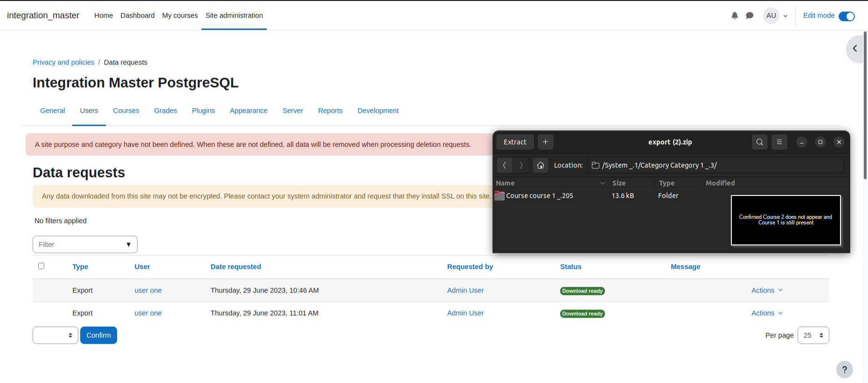
Task: Click the page vertical scrollbar
Action: (x=865, y=105)
